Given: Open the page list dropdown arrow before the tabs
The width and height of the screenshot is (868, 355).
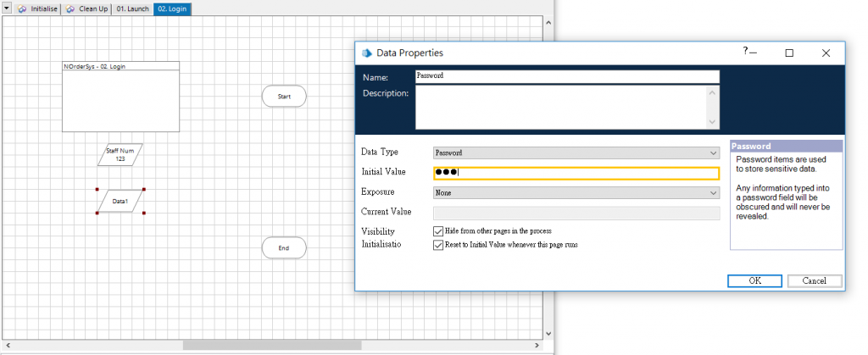Looking at the screenshot, I should (x=7, y=8).
